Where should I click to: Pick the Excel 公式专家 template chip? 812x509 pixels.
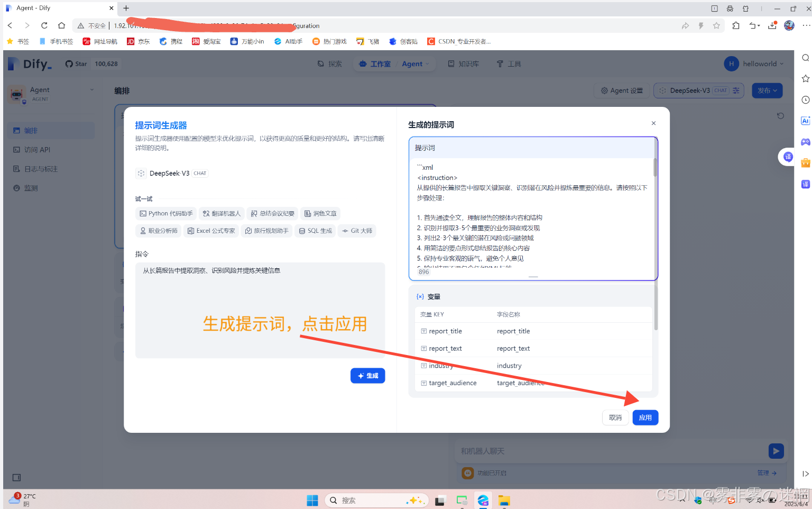tap(211, 231)
